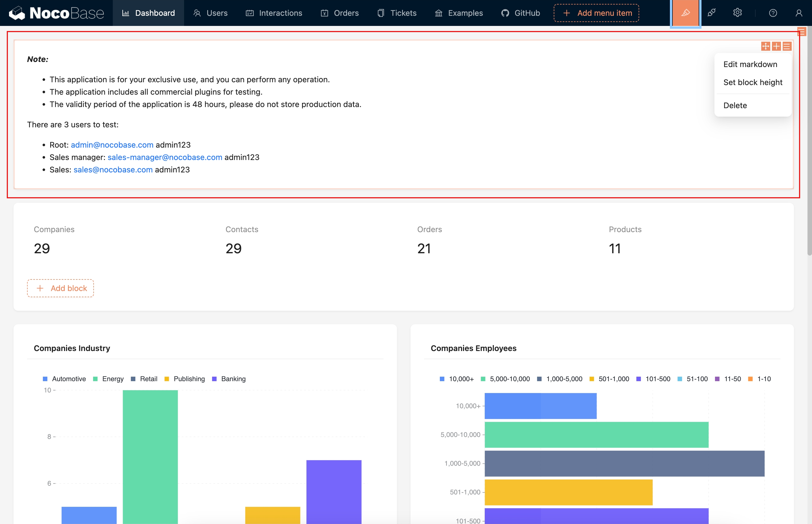Toggle the UI Editor highlighter icon
The width and height of the screenshot is (812, 524).
click(685, 13)
